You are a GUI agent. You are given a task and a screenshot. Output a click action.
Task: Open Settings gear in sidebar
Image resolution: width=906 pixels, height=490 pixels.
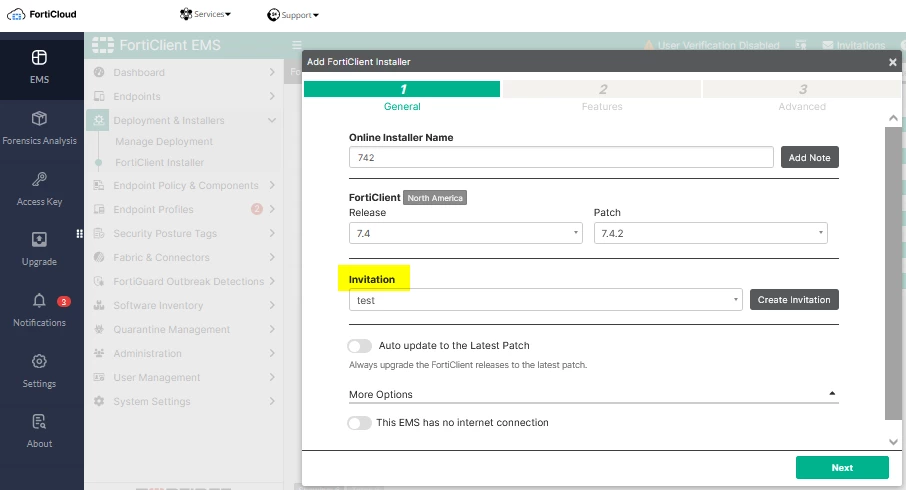39,362
